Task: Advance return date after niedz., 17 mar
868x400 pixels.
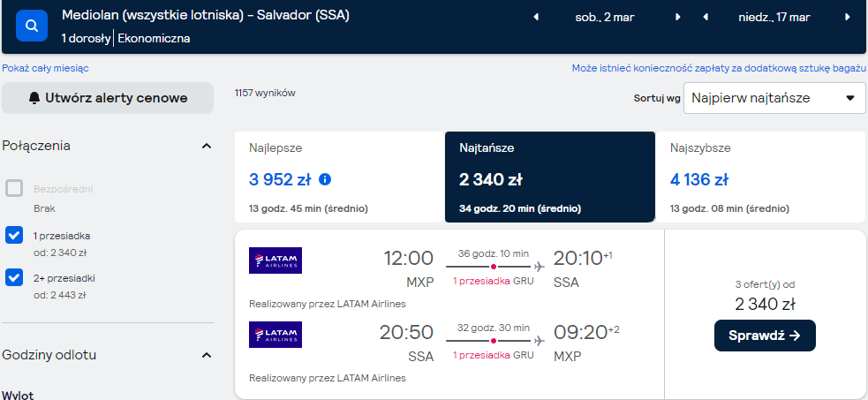Action: click(x=848, y=17)
